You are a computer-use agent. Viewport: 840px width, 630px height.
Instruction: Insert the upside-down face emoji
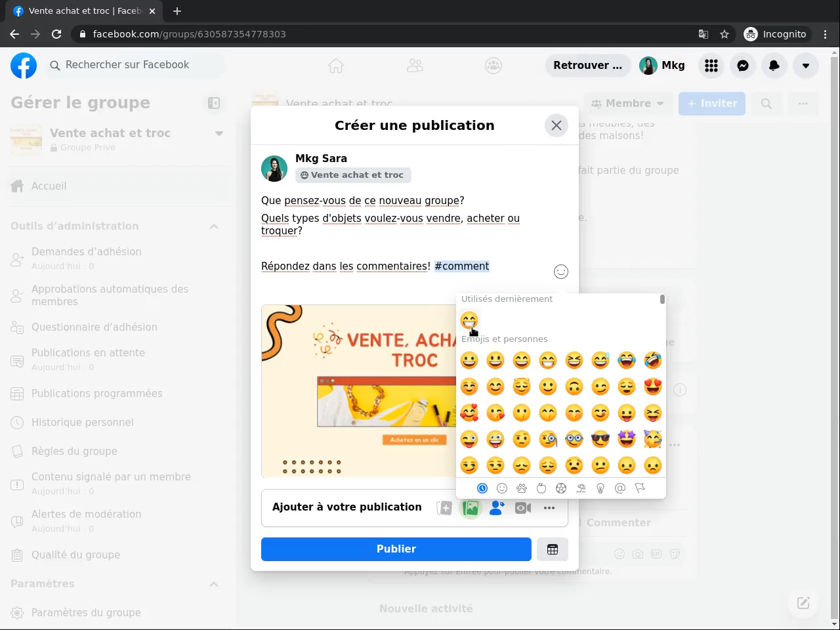574,387
